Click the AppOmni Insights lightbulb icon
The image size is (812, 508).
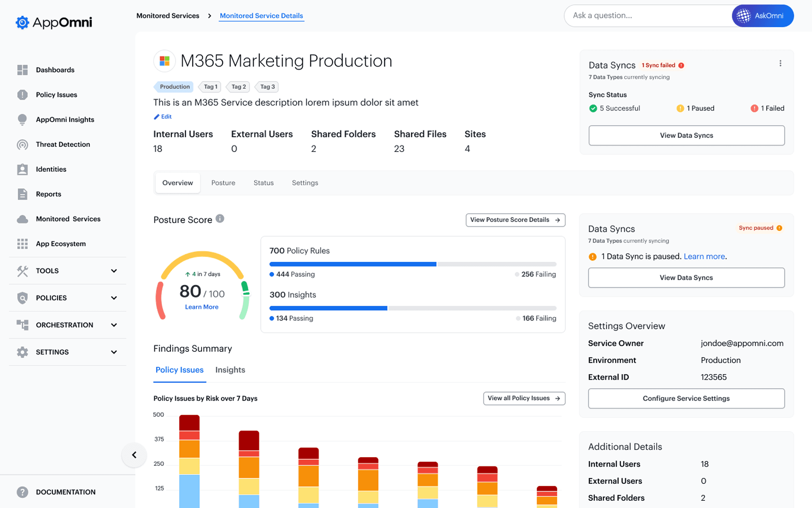point(23,119)
